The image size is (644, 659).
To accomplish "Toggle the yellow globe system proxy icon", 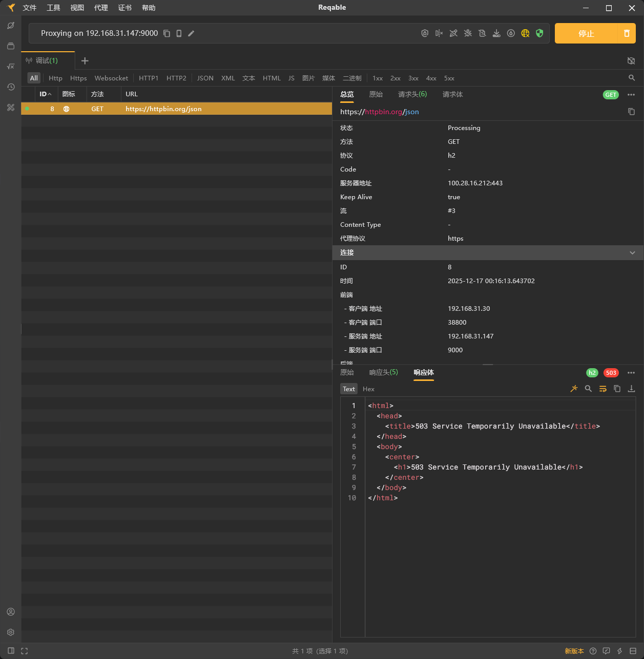I will pyautogui.click(x=525, y=33).
